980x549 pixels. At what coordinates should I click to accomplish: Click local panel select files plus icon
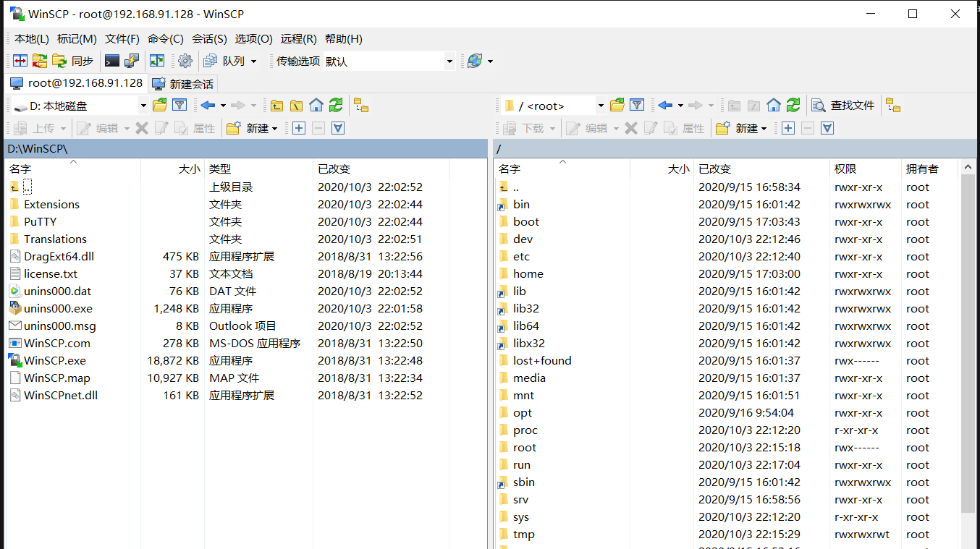(299, 128)
